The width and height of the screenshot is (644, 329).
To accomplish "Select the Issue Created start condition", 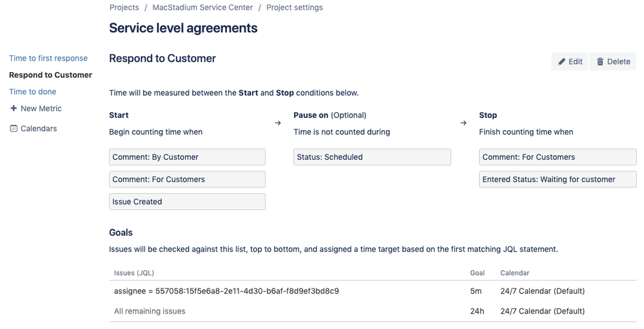I will point(187,202).
